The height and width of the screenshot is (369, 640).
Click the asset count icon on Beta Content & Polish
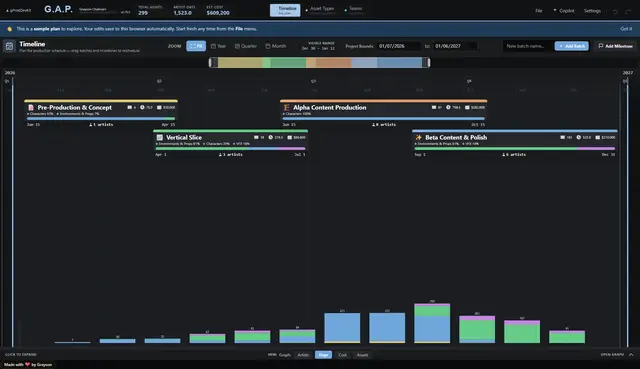tap(563, 138)
